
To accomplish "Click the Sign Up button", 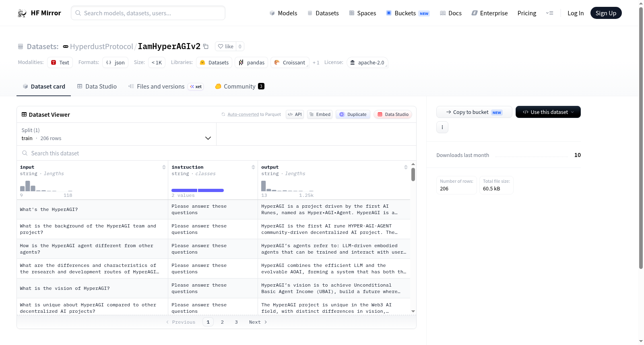I will click(606, 13).
